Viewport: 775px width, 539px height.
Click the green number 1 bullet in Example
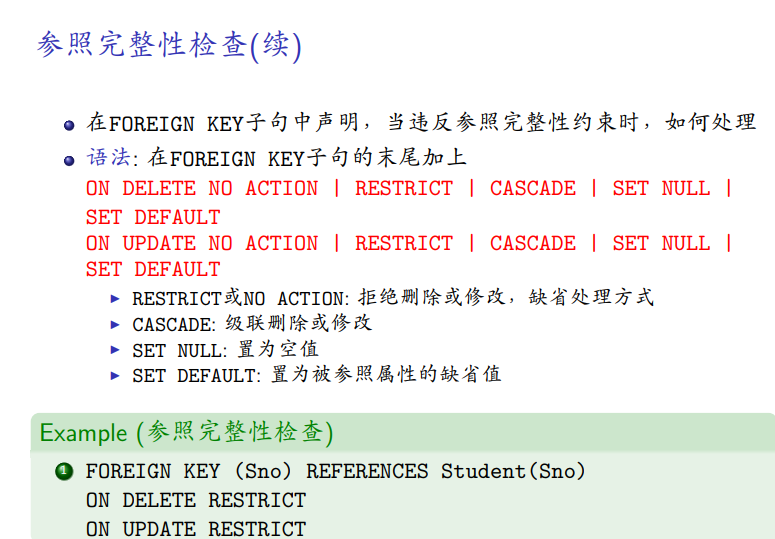pyautogui.click(x=65, y=471)
